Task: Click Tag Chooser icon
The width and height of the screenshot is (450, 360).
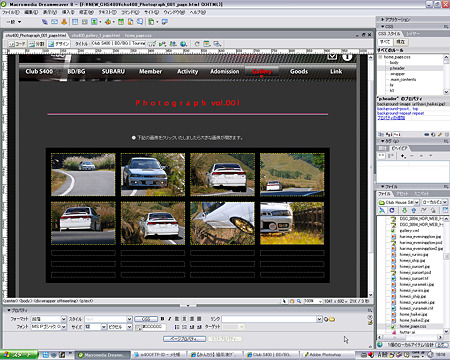Action: coord(164,22)
